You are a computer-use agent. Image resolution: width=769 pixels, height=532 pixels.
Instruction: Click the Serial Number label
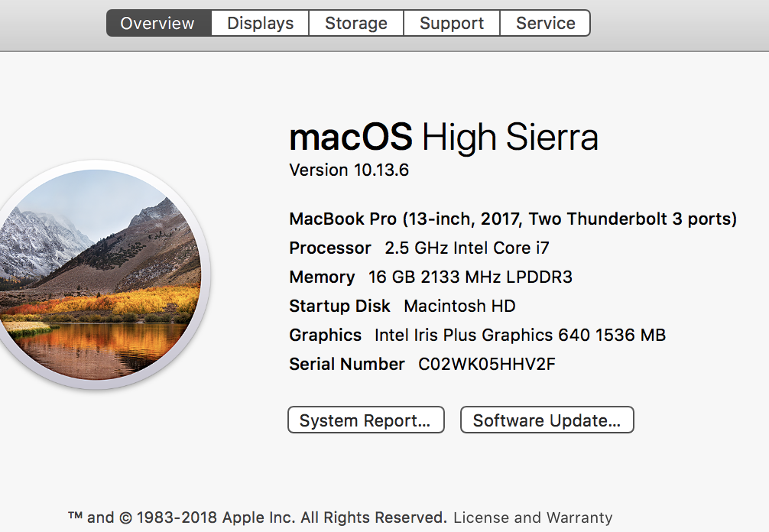346,364
